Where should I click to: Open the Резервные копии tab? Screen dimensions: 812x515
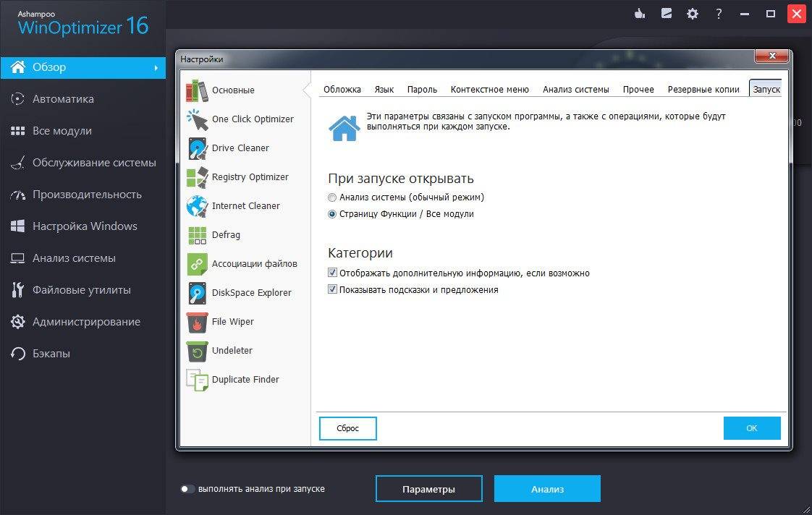coord(703,90)
